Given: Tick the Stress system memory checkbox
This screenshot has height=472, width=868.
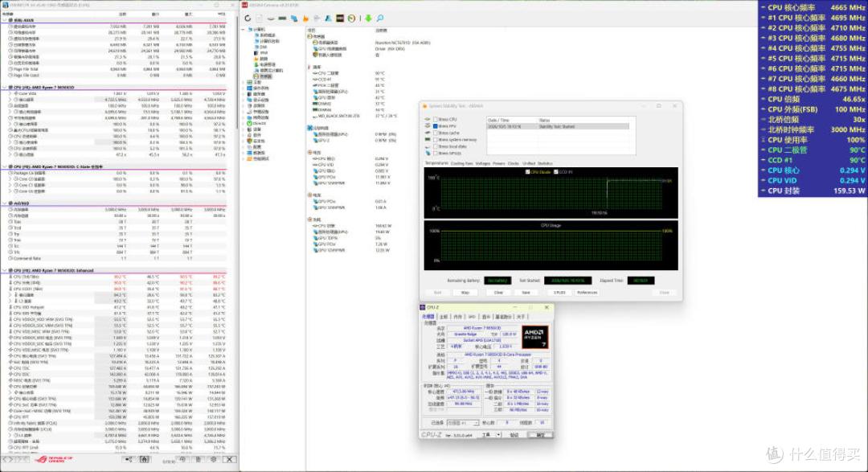Looking at the screenshot, I should 436,140.
